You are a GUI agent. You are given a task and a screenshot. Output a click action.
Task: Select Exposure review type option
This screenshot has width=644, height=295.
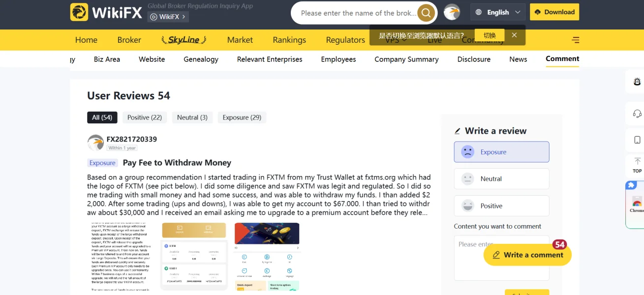501,152
